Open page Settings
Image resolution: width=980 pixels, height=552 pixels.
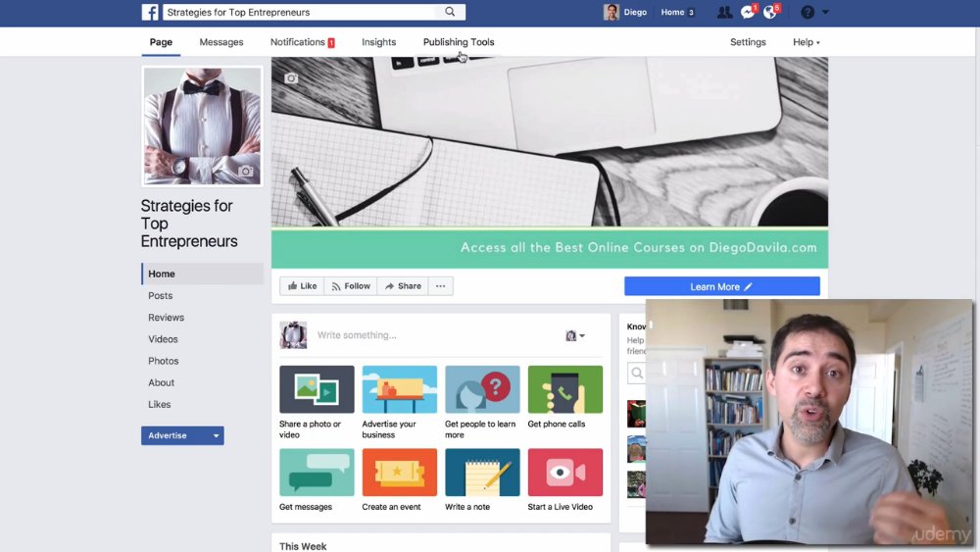[x=748, y=42]
